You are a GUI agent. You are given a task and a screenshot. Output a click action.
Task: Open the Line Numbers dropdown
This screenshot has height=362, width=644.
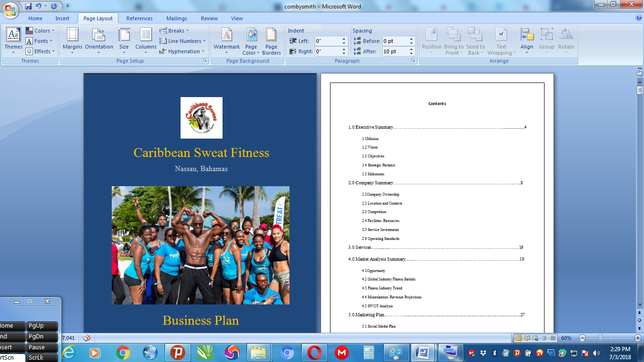click(183, 41)
